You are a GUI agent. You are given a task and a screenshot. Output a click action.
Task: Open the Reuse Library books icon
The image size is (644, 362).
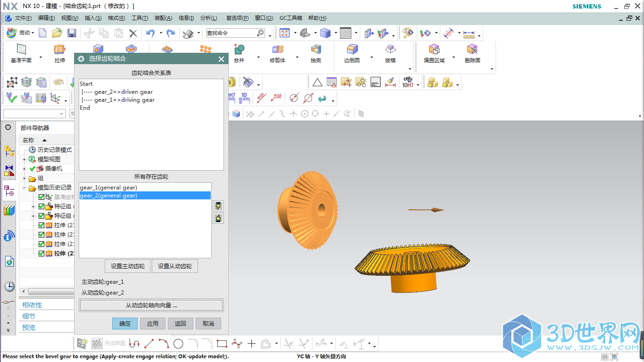(x=9, y=210)
